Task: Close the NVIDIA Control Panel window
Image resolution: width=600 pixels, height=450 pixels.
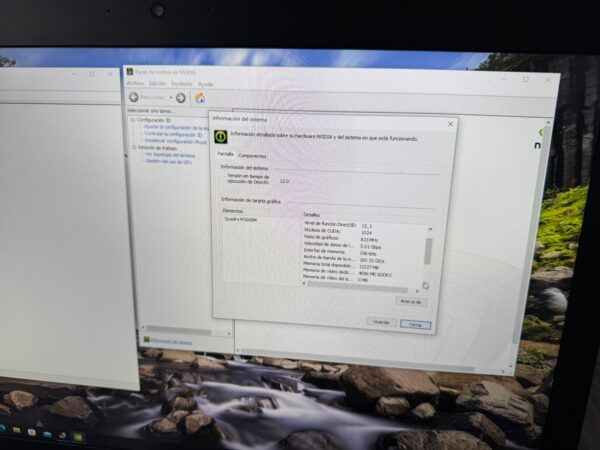Action: pyautogui.click(x=548, y=80)
